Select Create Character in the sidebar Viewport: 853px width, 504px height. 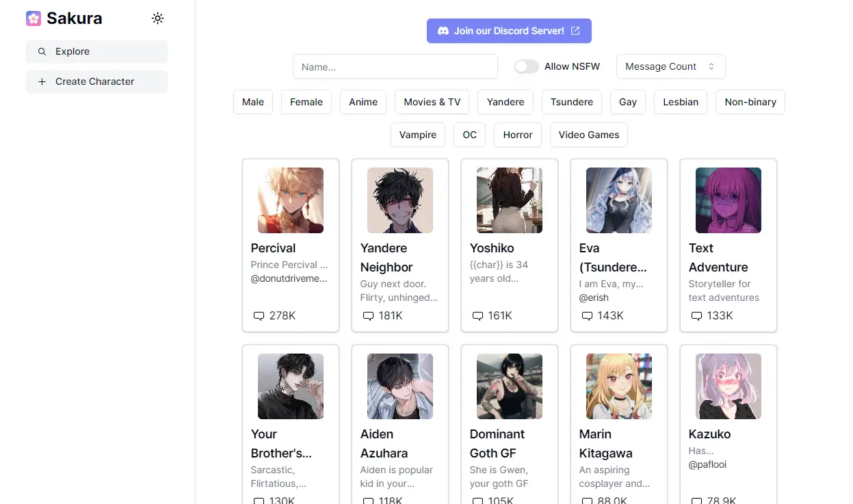coord(96,82)
